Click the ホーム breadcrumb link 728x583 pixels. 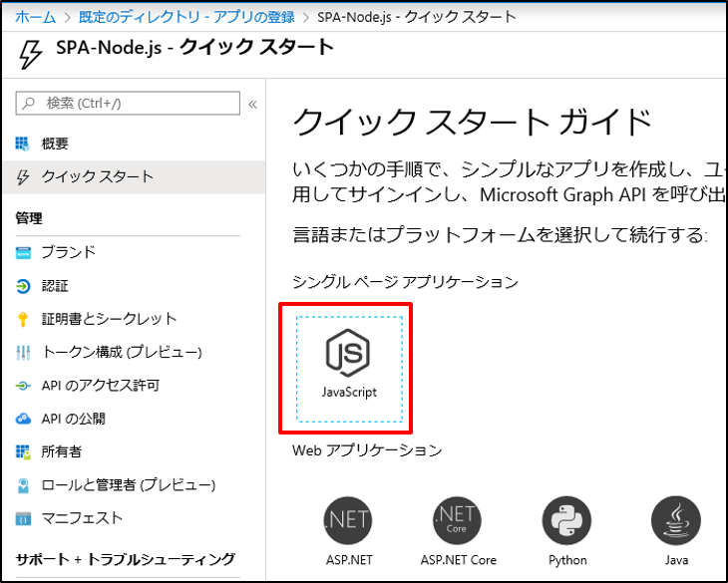35,17
